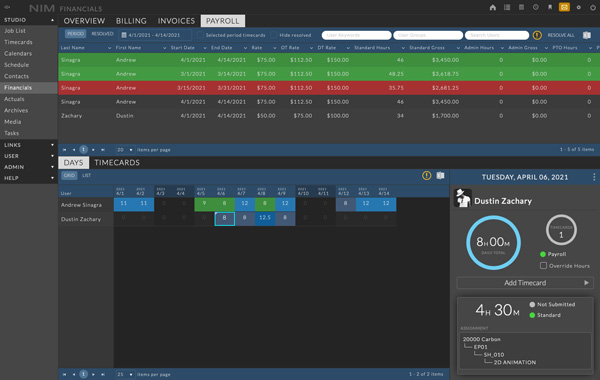Open the export icon in Days panel toolbar
600x380 pixels.
tap(440, 176)
